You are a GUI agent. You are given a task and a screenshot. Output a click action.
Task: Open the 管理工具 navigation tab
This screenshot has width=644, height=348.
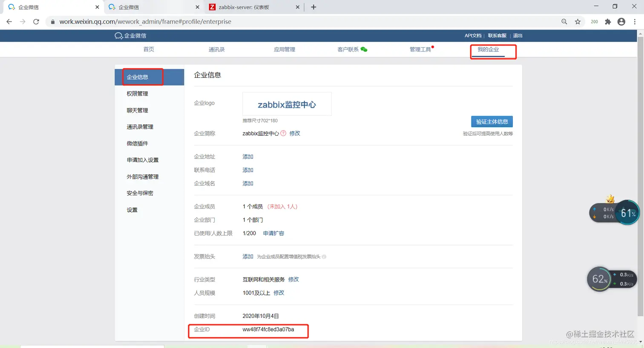click(x=420, y=49)
